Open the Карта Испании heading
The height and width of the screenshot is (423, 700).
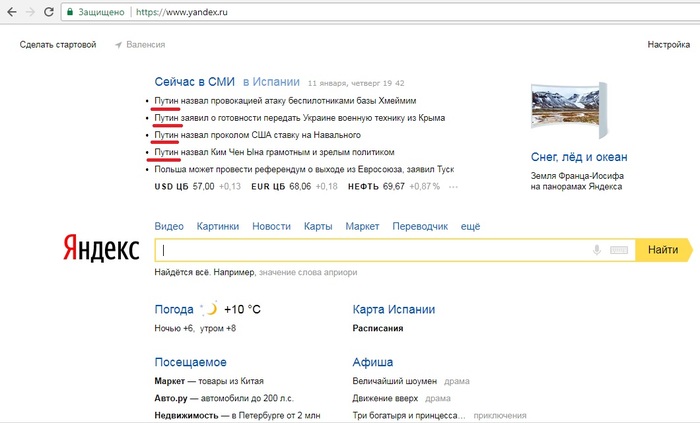394,309
